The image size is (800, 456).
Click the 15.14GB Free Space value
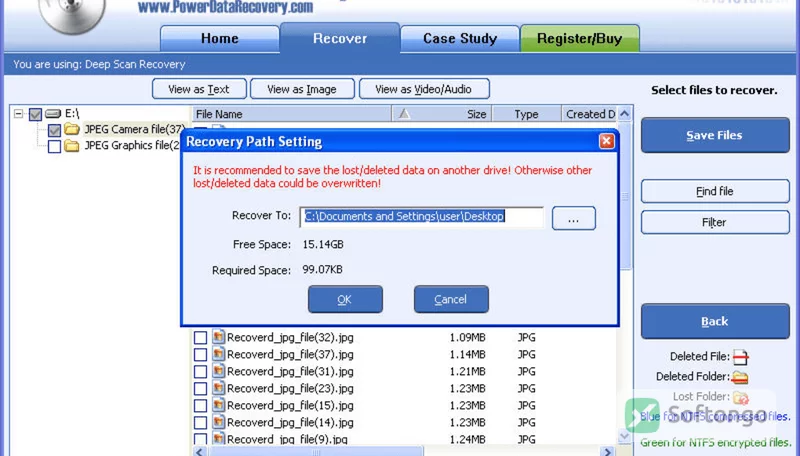[x=323, y=244]
